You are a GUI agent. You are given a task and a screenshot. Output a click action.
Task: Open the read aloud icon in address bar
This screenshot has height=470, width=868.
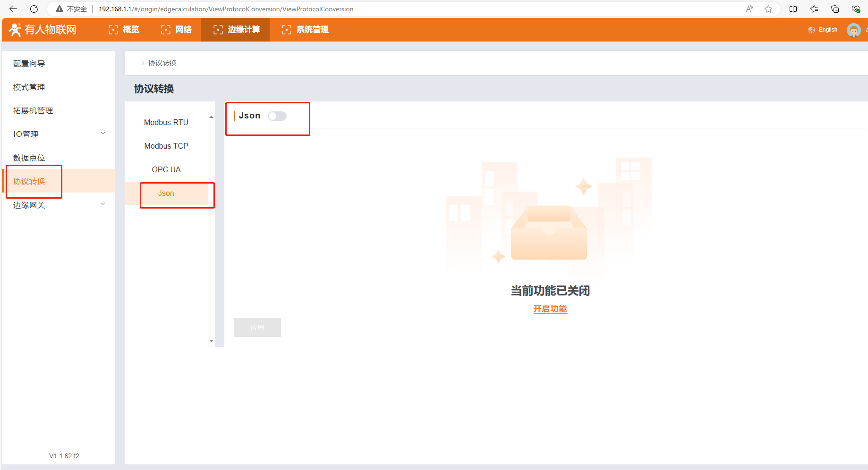point(749,9)
